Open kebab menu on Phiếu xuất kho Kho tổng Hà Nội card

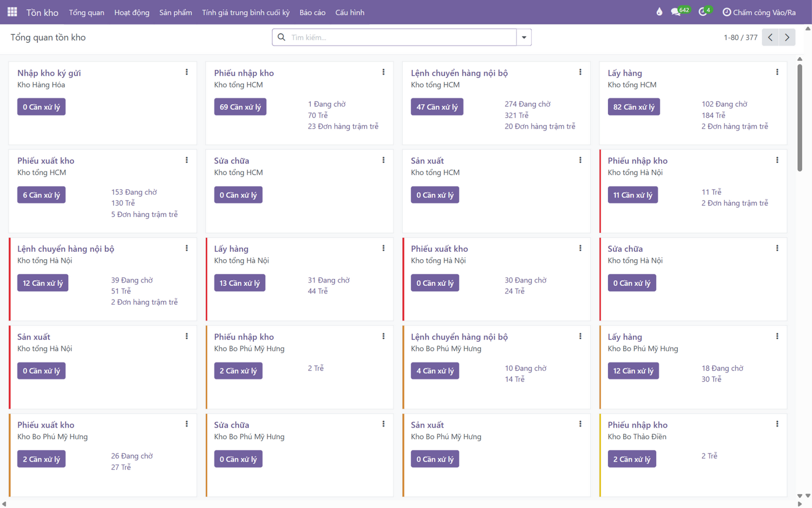click(x=580, y=248)
